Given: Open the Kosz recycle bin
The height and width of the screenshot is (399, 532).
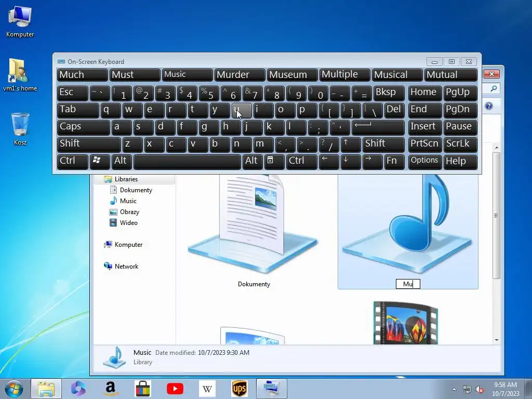Looking at the screenshot, I should coord(20,129).
